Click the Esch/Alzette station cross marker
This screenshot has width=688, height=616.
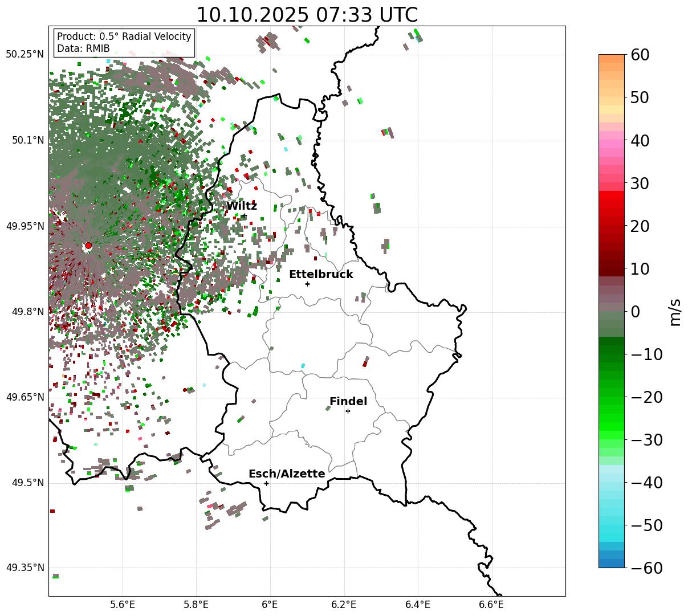pyautogui.click(x=266, y=483)
